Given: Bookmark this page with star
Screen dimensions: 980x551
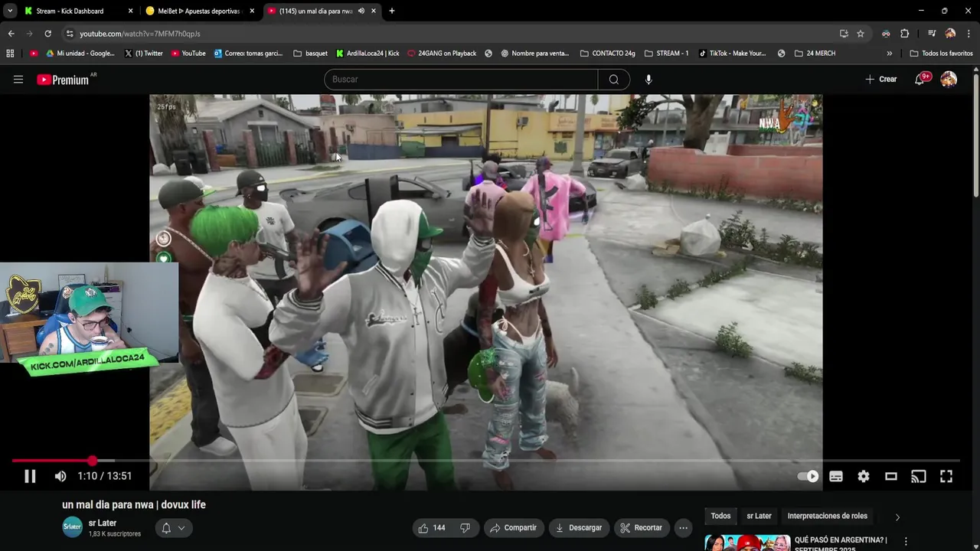Looking at the screenshot, I should pos(861,34).
